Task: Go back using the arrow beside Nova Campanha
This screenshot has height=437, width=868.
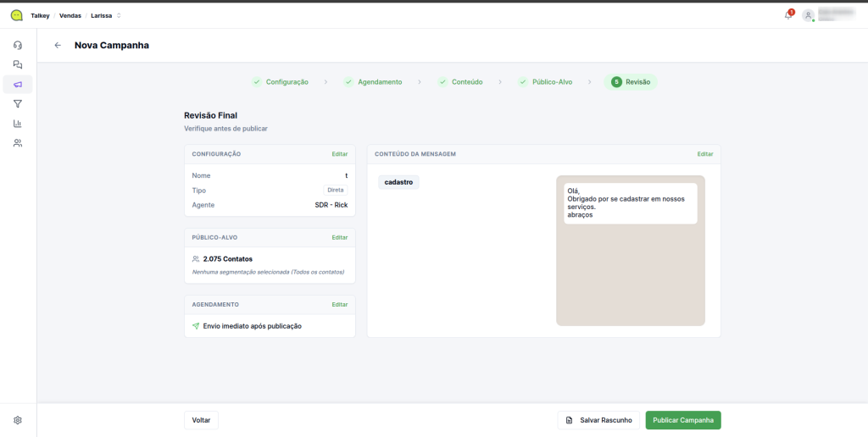Action: 58,46
